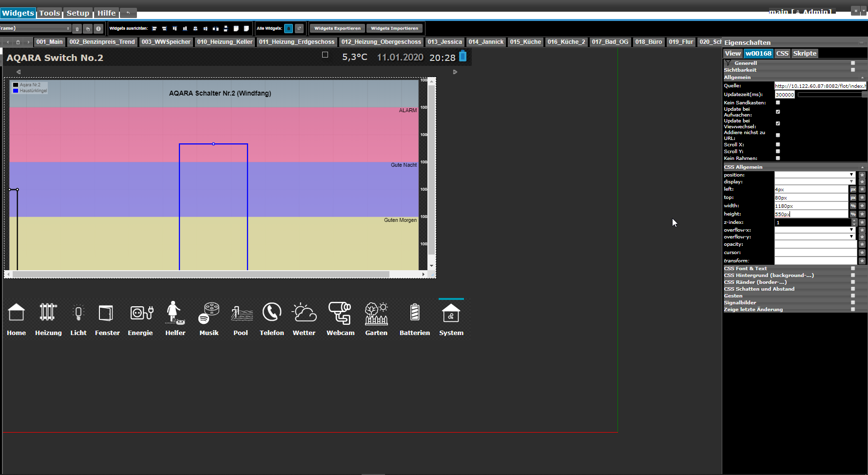Toggle px unit button for top

853,198
